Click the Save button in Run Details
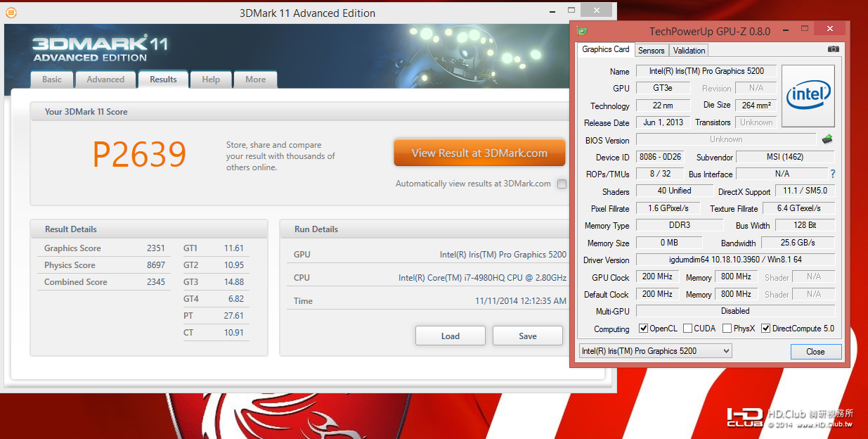 528,336
